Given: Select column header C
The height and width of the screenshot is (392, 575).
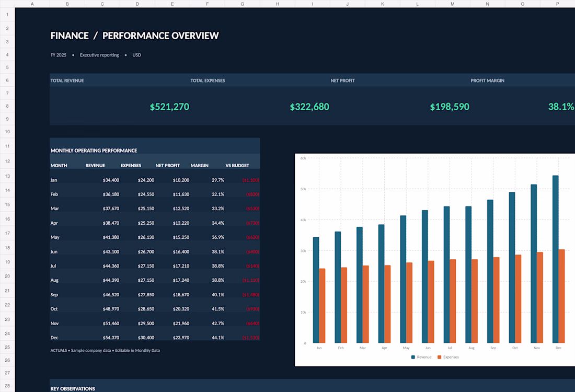Looking at the screenshot, I should coord(102,4).
